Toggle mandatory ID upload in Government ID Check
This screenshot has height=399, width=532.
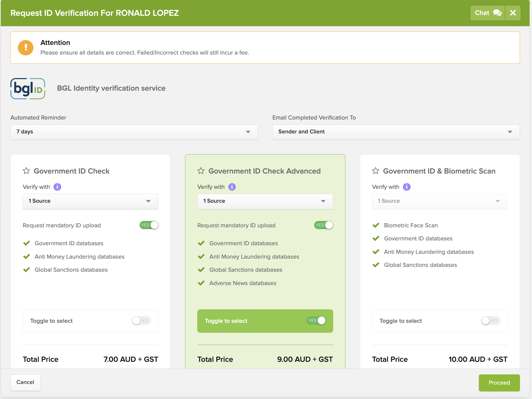149,225
